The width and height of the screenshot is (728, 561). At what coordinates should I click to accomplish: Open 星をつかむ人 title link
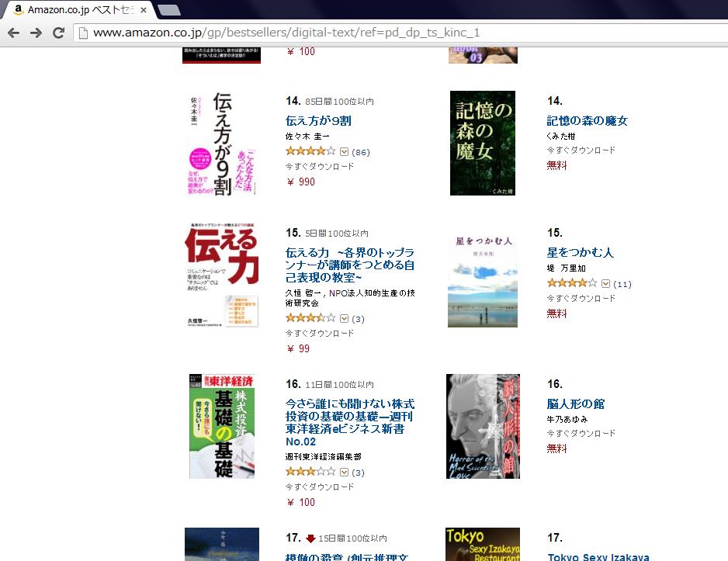click(x=581, y=253)
